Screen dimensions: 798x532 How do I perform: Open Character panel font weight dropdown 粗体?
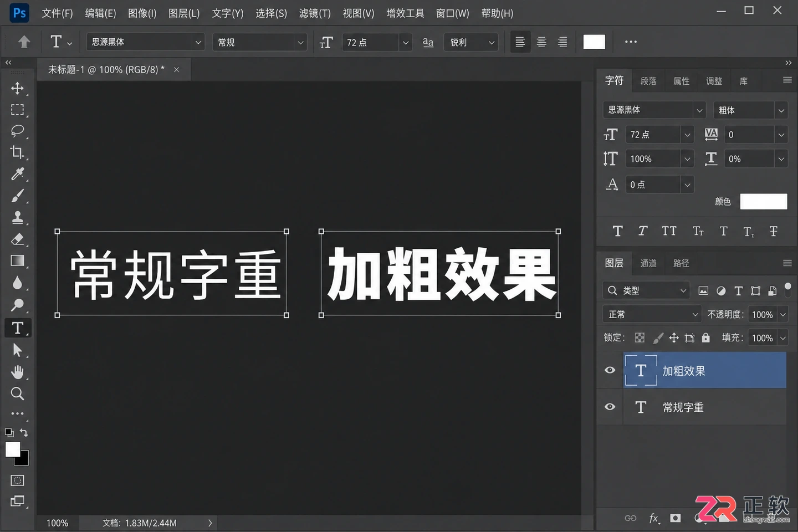click(x=750, y=110)
